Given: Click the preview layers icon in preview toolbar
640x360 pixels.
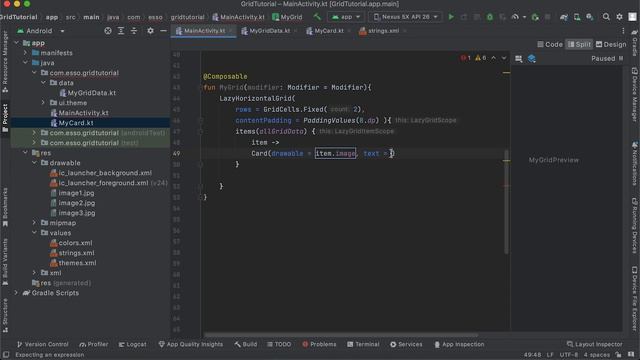Looking at the screenshot, I should 531,59.
